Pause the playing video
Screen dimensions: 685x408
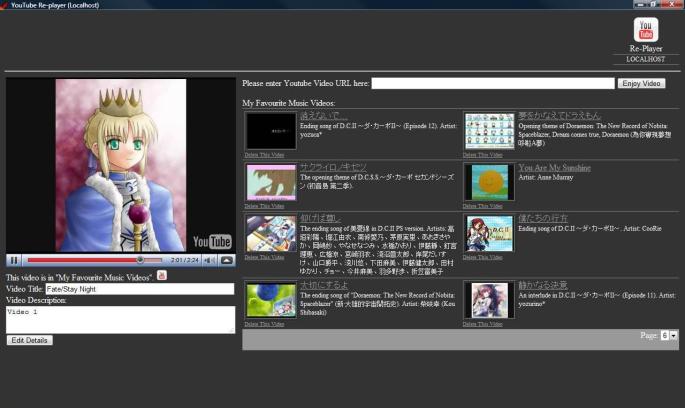click(x=14, y=260)
